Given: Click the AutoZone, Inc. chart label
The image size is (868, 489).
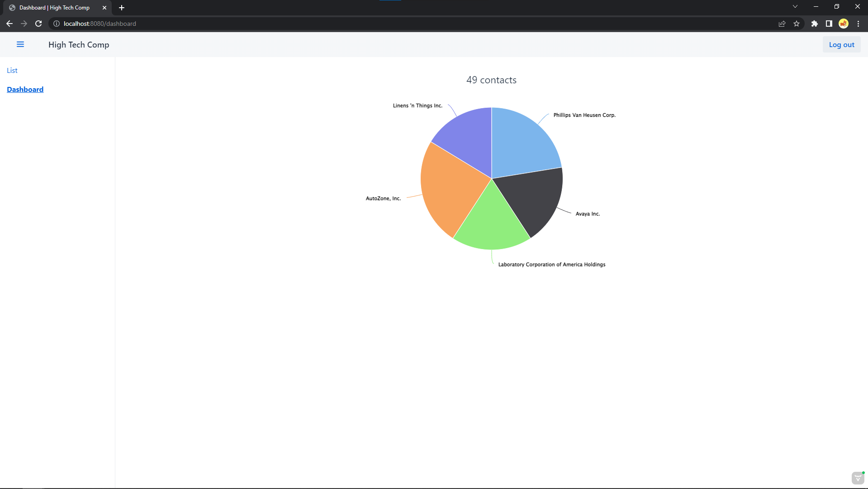Looking at the screenshot, I should 383,198.
